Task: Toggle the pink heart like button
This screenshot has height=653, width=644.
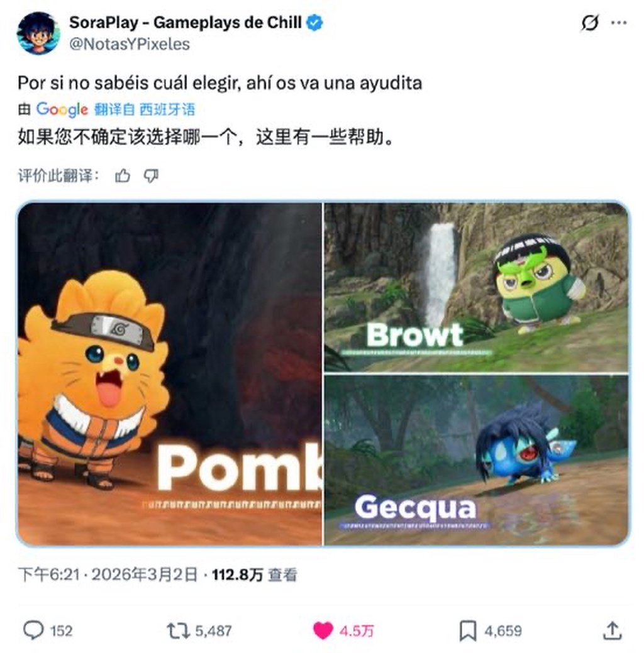Action: 323,630
